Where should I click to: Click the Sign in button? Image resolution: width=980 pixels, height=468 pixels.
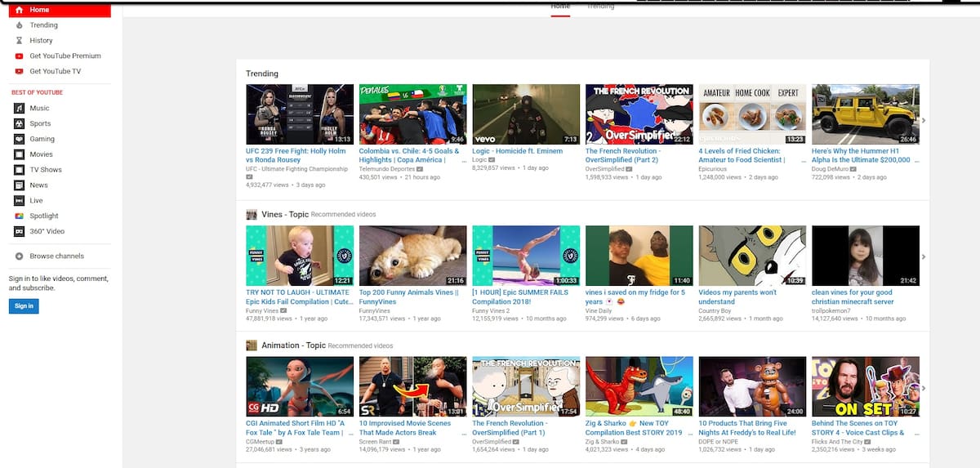pyautogui.click(x=24, y=306)
